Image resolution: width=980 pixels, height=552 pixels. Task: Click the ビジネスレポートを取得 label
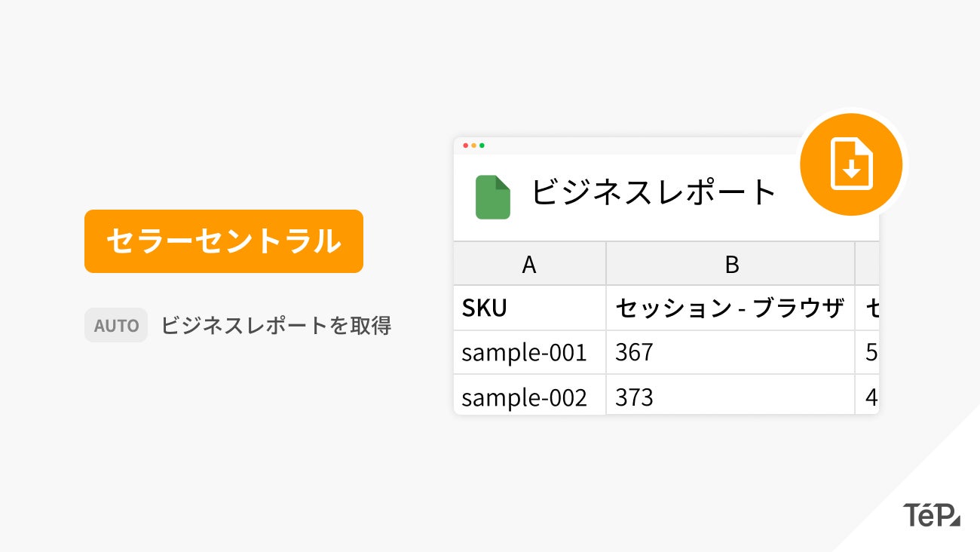[x=276, y=326]
